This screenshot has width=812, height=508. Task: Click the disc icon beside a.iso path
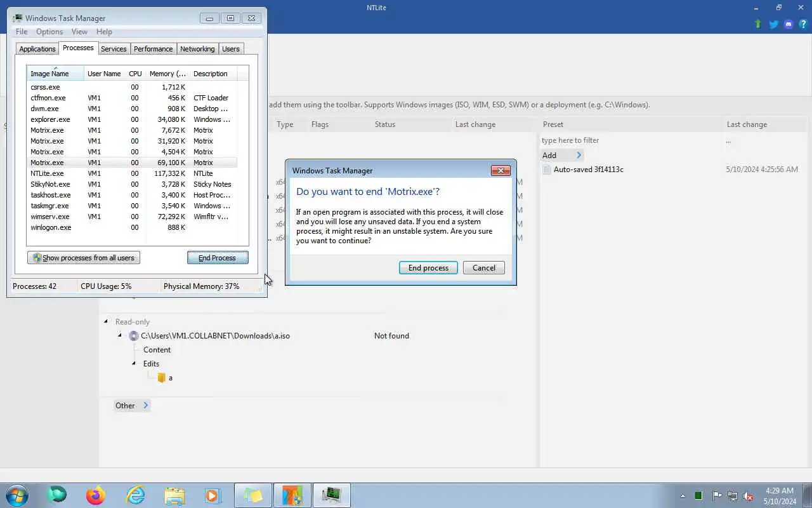click(133, 336)
